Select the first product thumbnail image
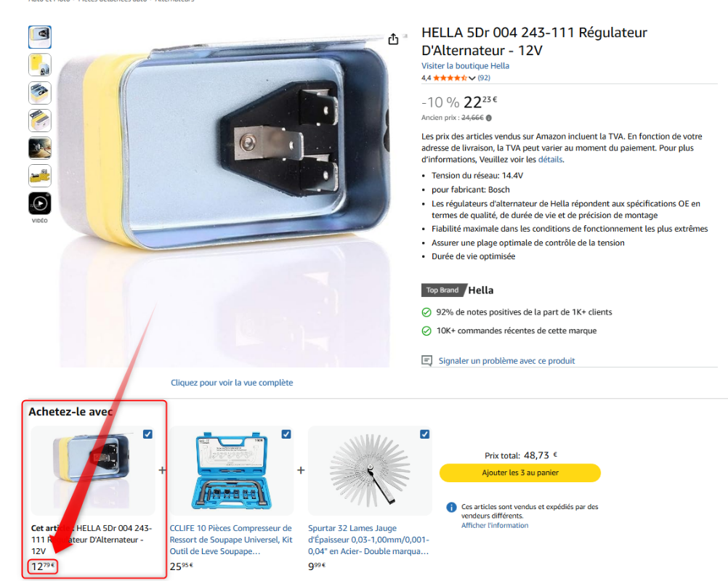The height and width of the screenshot is (581, 728). click(40, 37)
